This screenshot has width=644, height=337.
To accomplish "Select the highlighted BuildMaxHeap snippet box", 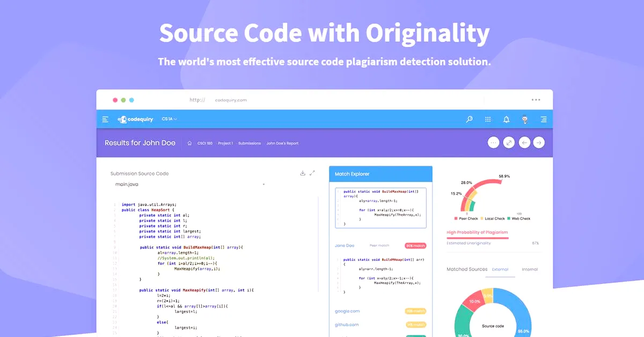I will 380,208.
